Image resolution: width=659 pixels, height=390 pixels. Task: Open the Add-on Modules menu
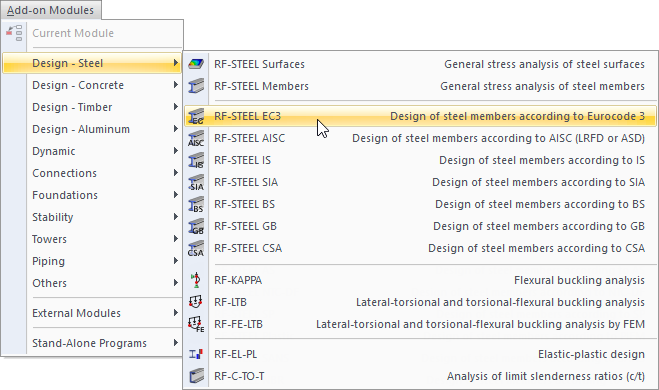coord(50,10)
